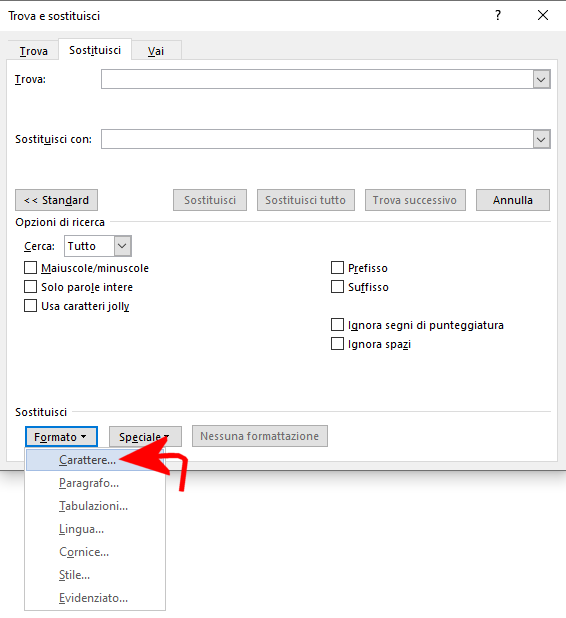The image size is (566, 618).
Task: Expand the Trova field dropdown arrow
Action: (x=542, y=79)
